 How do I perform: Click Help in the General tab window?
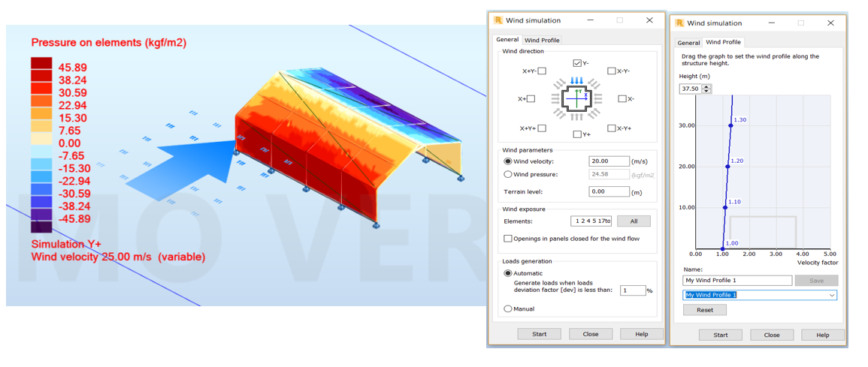(x=642, y=334)
